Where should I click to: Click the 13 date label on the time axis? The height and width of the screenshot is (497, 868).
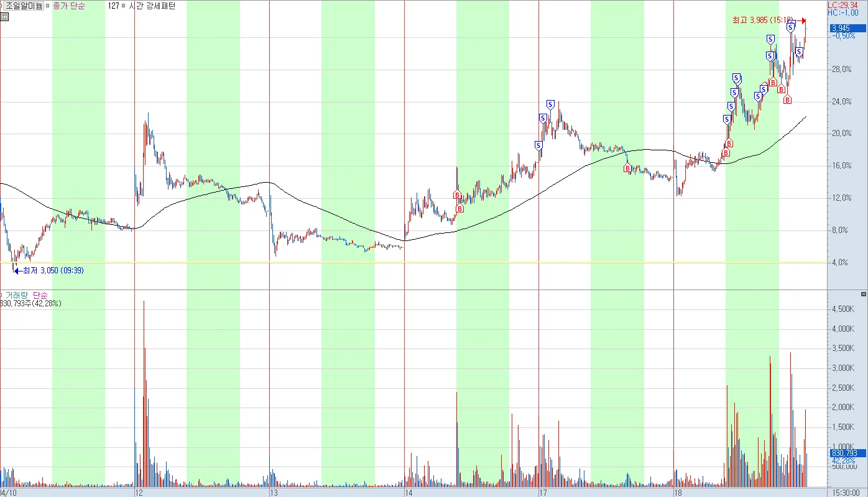point(274,493)
